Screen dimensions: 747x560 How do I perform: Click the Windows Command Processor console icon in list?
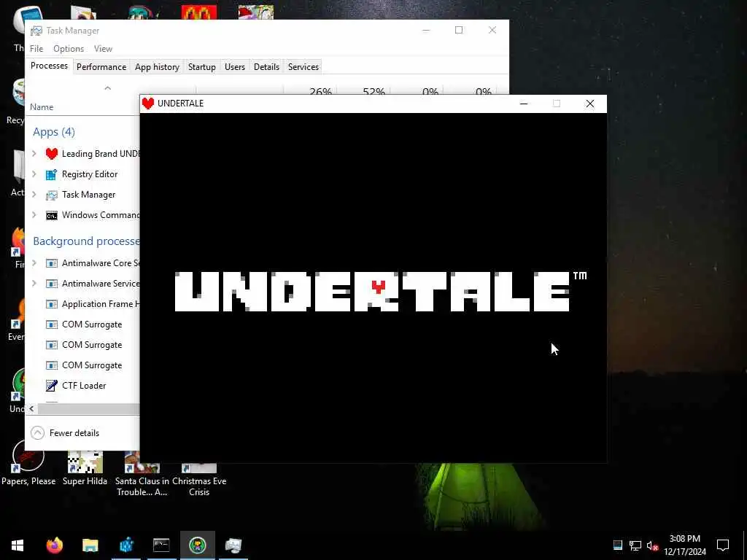pos(52,215)
